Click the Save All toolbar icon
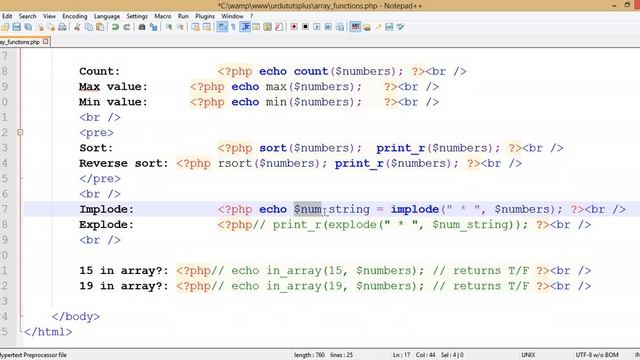Image resolution: width=640 pixels, height=360 pixels. pyautogui.click(x=28, y=27)
